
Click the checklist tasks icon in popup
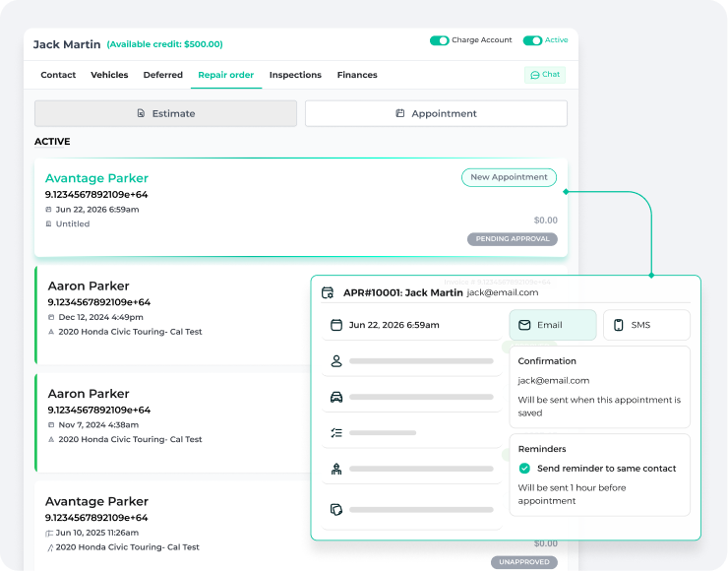pos(336,433)
